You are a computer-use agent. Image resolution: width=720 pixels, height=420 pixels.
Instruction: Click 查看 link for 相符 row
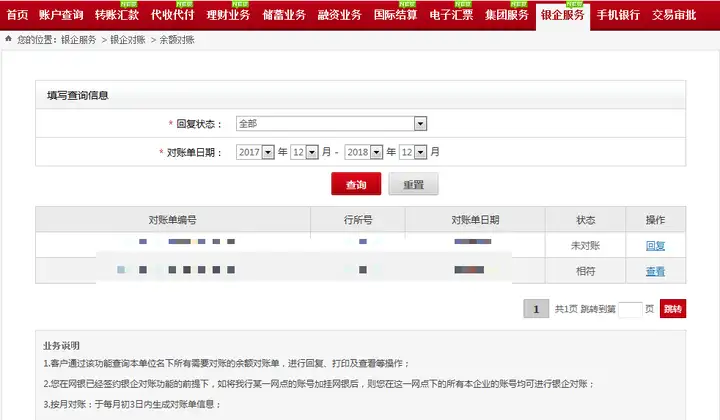pyautogui.click(x=655, y=271)
